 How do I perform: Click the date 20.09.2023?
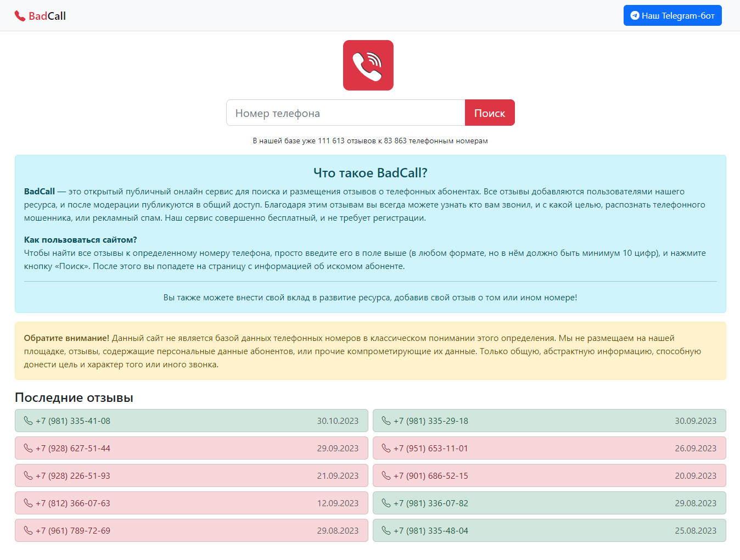[696, 475]
